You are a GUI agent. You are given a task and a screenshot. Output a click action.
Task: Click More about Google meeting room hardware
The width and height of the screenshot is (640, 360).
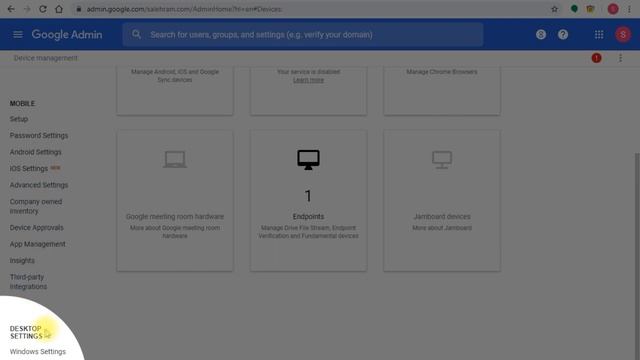175,232
